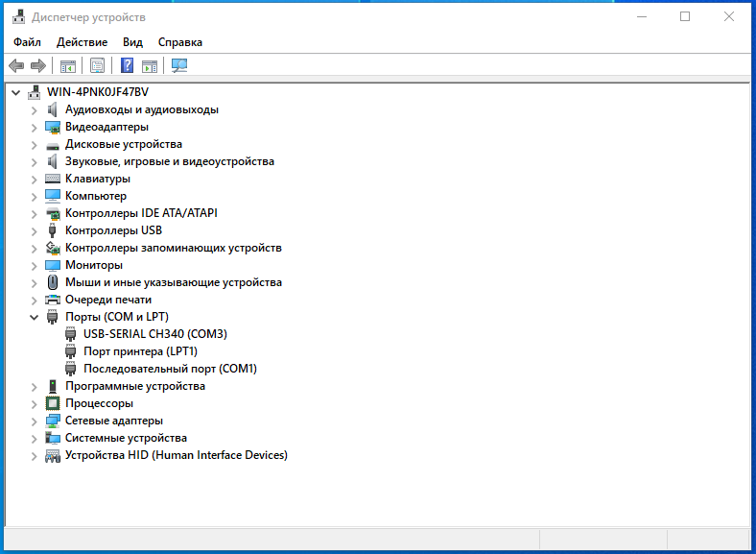
Task: Click the Forward arrow in the toolbar
Action: [x=38, y=65]
